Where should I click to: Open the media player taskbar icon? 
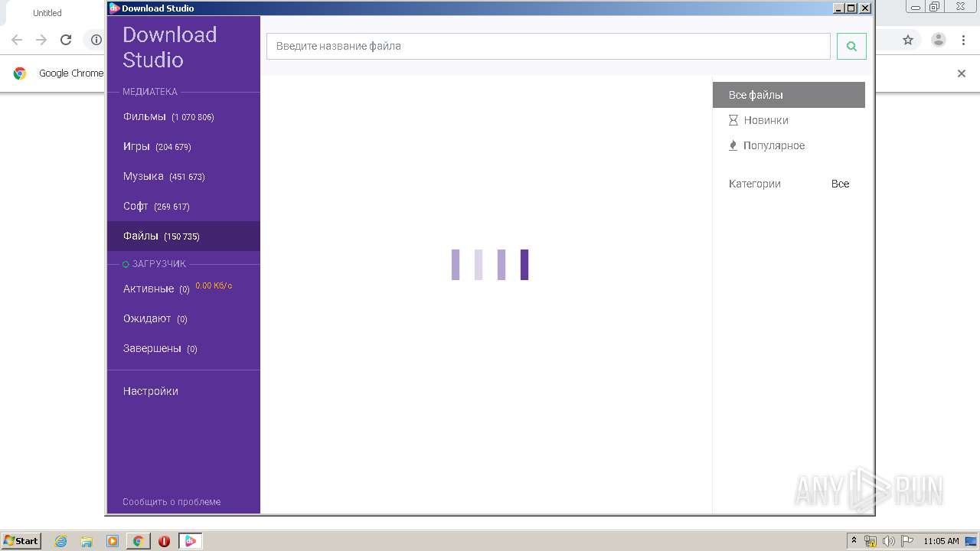pos(113,541)
